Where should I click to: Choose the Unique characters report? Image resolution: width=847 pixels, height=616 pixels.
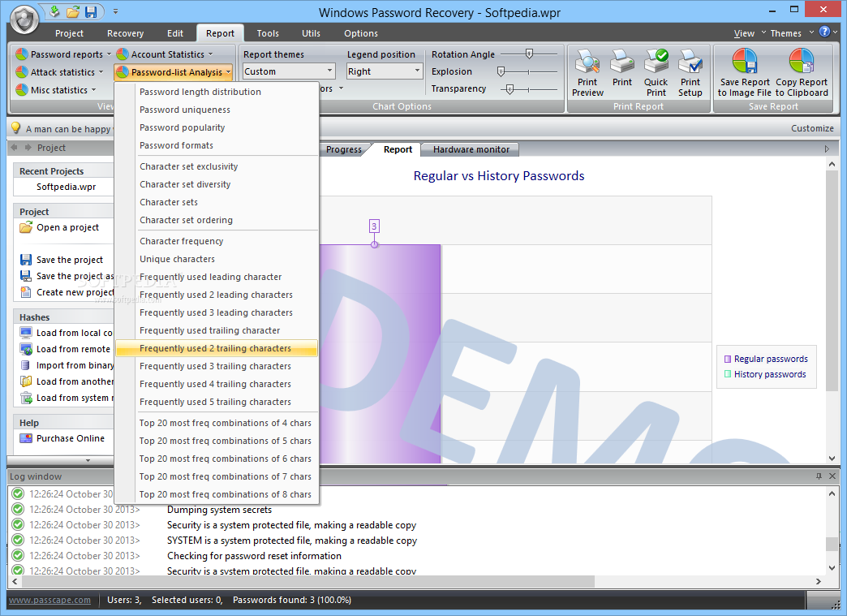tap(217, 259)
